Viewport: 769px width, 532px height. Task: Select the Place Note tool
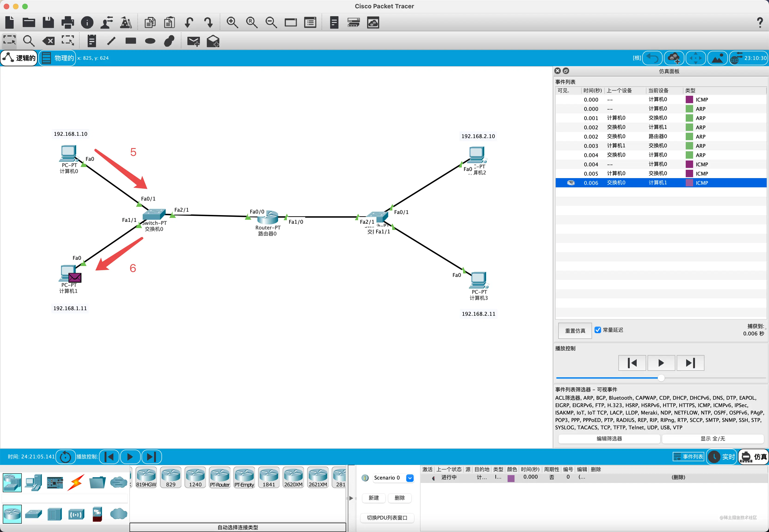(x=92, y=41)
